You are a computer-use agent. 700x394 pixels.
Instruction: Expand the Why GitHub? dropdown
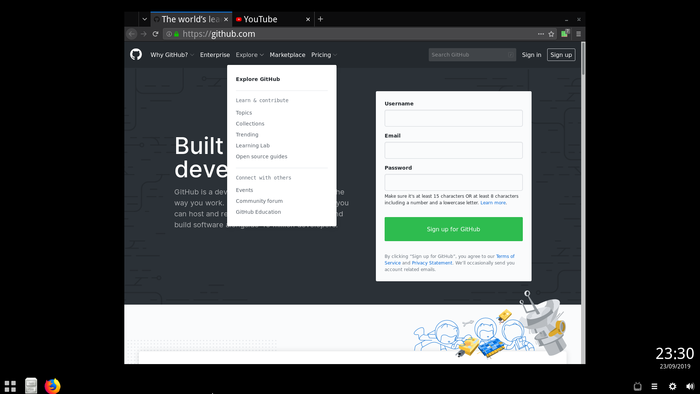[172, 54]
